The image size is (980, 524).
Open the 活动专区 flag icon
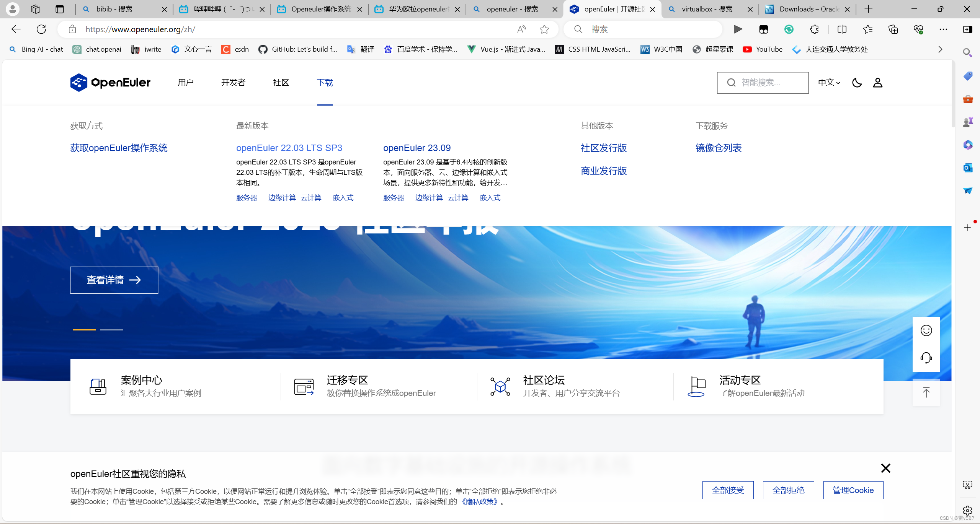click(697, 387)
